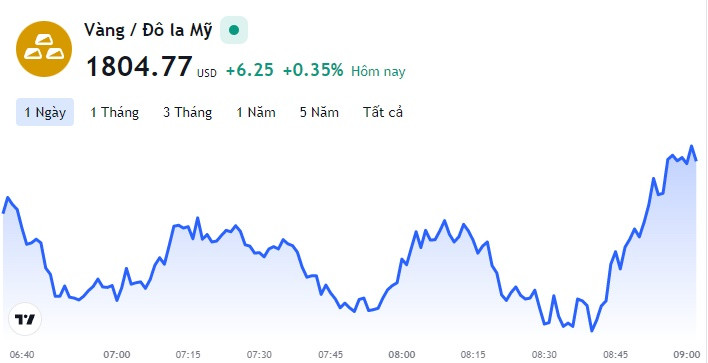The height and width of the screenshot is (363, 708).
Task: Click the chart peak near 09:00
Action: (x=691, y=146)
